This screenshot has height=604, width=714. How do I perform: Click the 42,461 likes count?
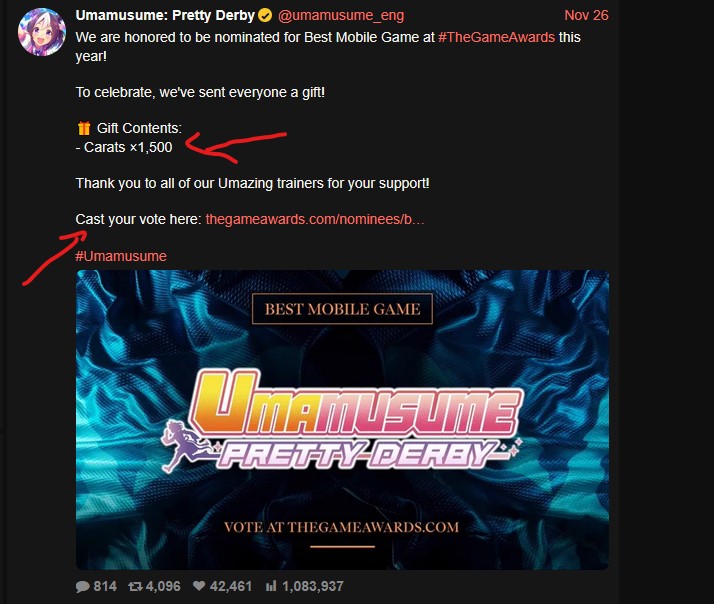coord(231,586)
